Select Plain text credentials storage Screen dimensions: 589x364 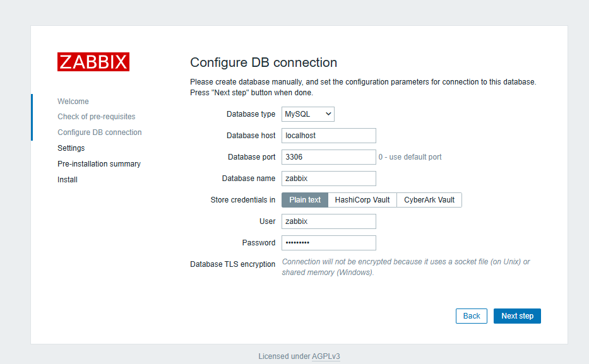coord(305,200)
